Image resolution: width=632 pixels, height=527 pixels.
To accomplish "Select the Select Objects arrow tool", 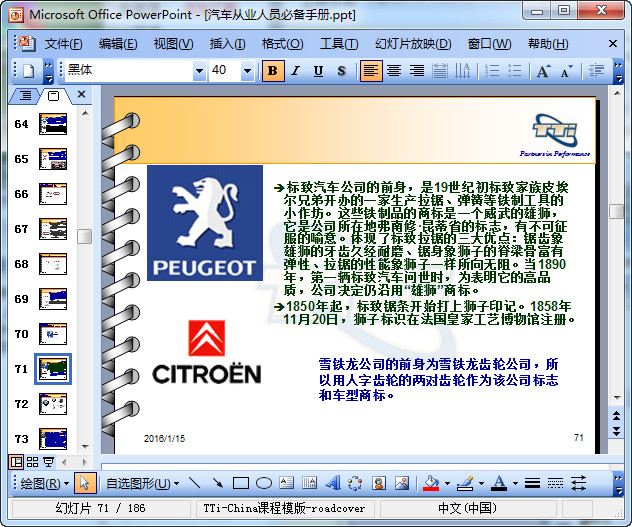I will tap(85, 483).
